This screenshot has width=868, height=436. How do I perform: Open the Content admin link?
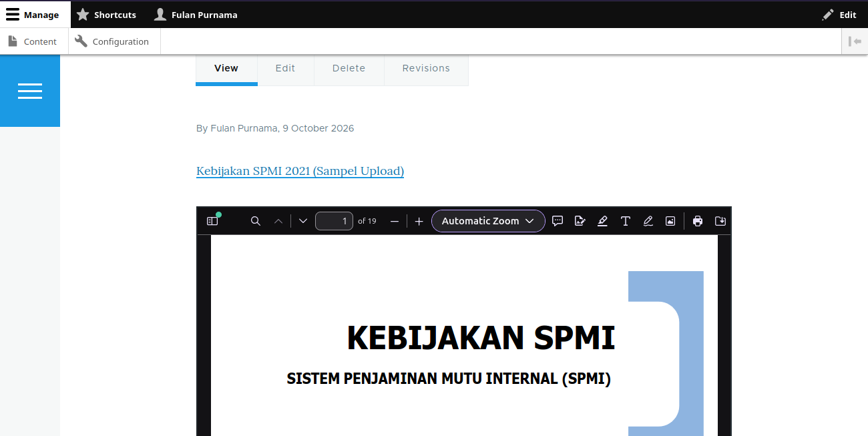tap(33, 41)
